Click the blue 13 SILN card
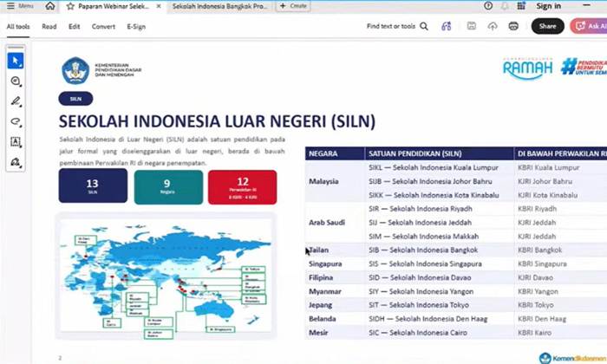The image size is (607, 364). coord(93,185)
